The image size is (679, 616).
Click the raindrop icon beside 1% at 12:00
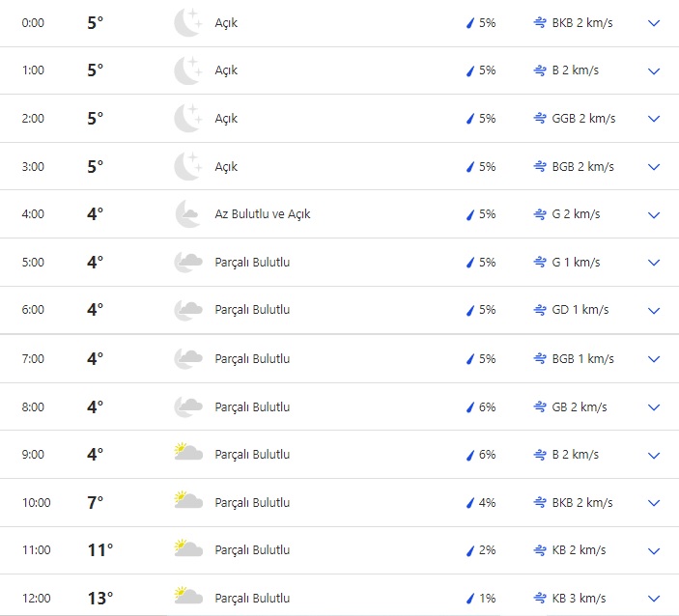pos(471,598)
